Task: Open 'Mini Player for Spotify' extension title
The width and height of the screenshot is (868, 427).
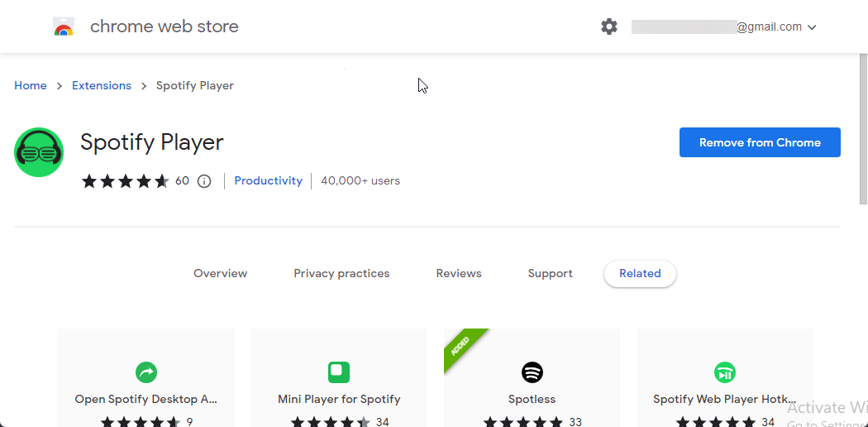Action: tap(339, 400)
